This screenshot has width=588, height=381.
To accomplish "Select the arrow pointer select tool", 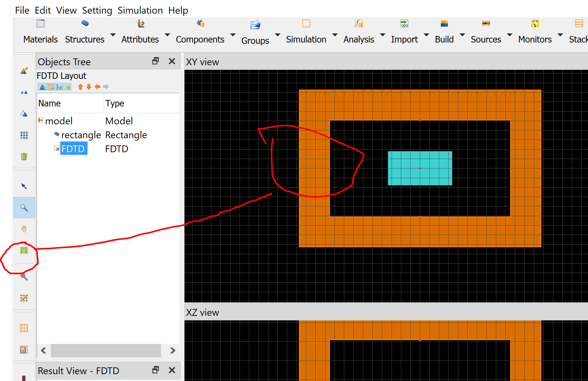I will pos(24,186).
